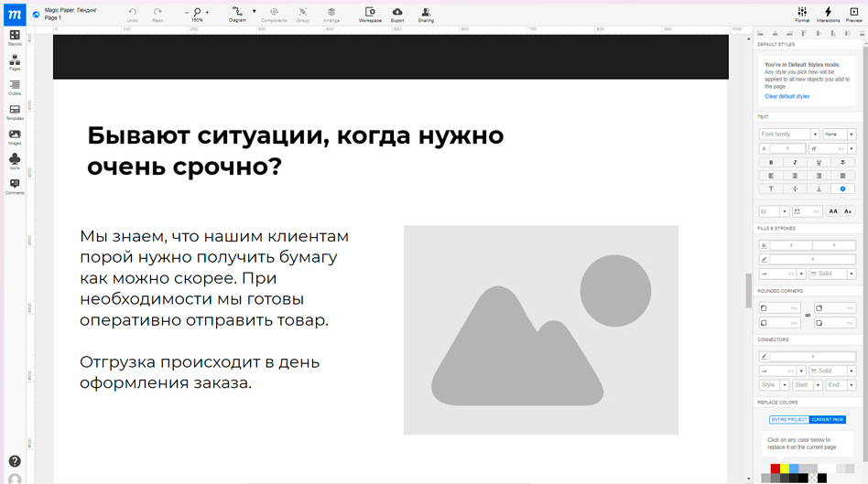Image resolution: width=868 pixels, height=484 pixels.
Task: Open the Comments panel in sidebar
Action: point(15,186)
